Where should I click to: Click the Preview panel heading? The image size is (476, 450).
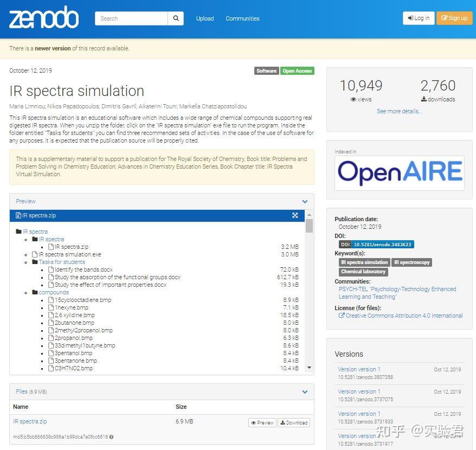[x=25, y=201]
